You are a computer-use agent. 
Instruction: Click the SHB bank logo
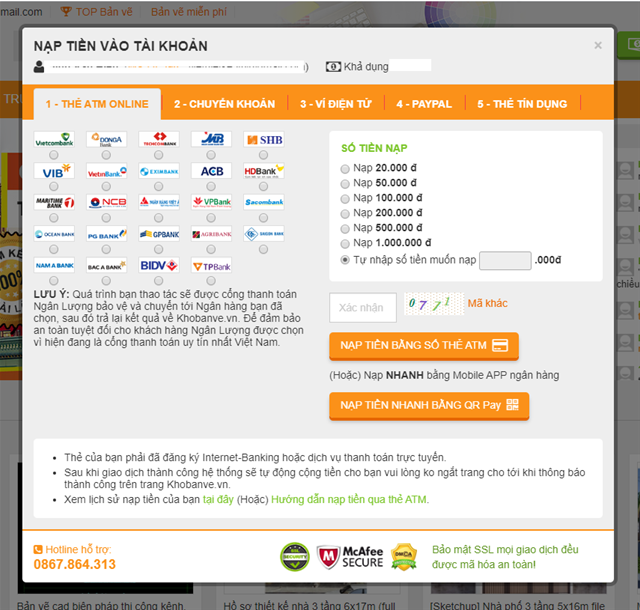(264, 139)
